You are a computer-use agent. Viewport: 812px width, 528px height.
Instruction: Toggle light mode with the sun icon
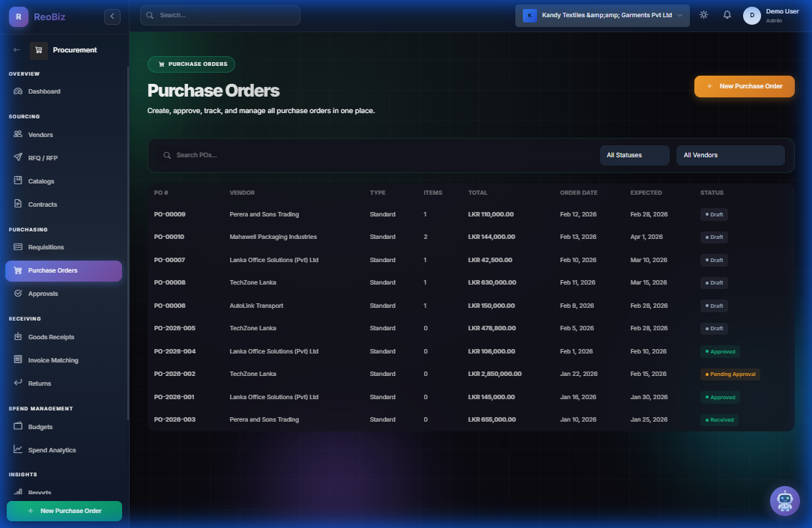click(x=703, y=14)
